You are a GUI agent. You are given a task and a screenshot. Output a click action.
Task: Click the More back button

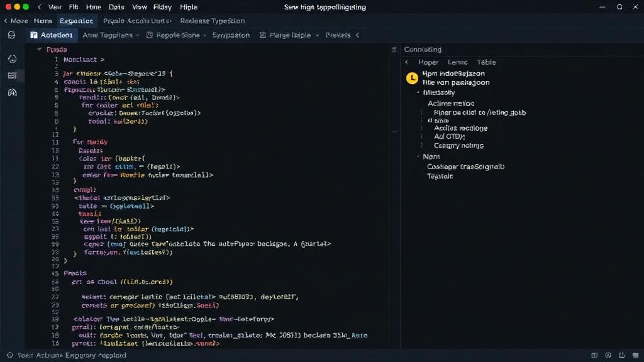16,21
